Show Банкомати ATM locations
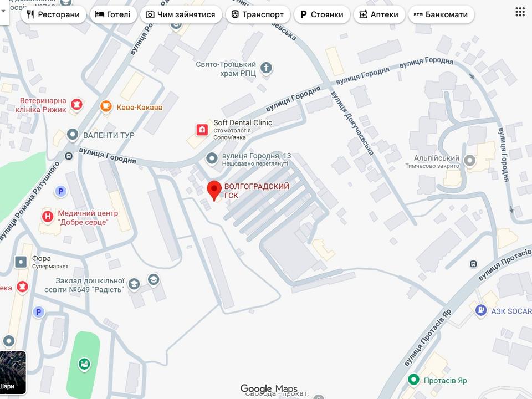The height and width of the screenshot is (399, 532). pyautogui.click(x=441, y=14)
